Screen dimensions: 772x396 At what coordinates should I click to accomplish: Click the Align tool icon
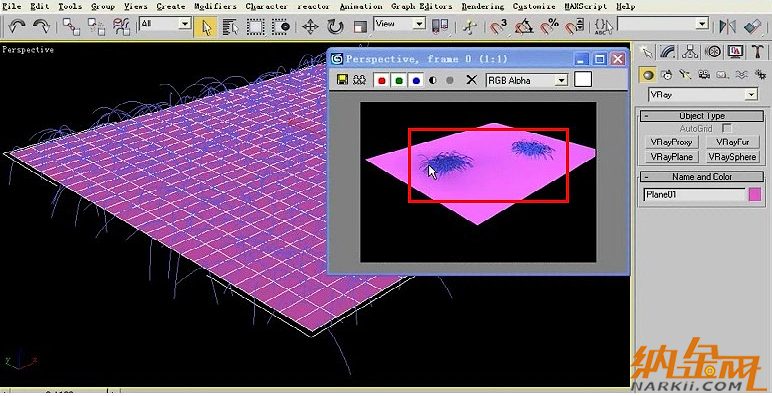[x=752, y=26]
